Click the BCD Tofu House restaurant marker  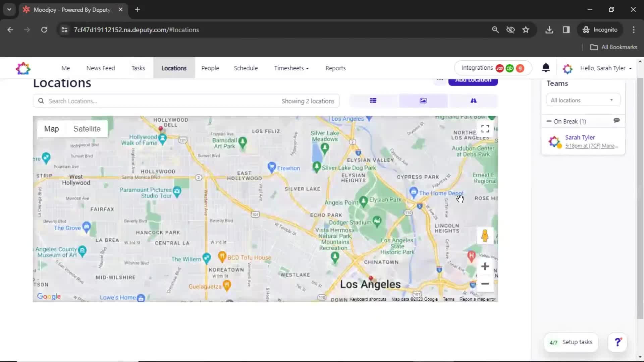click(x=222, y=257)
